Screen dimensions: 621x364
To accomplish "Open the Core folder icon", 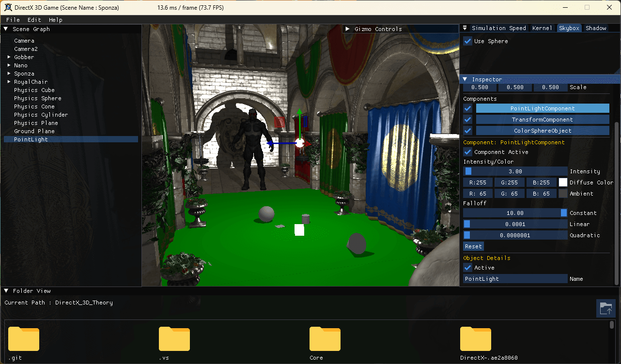I will click(x=325, y=339).
